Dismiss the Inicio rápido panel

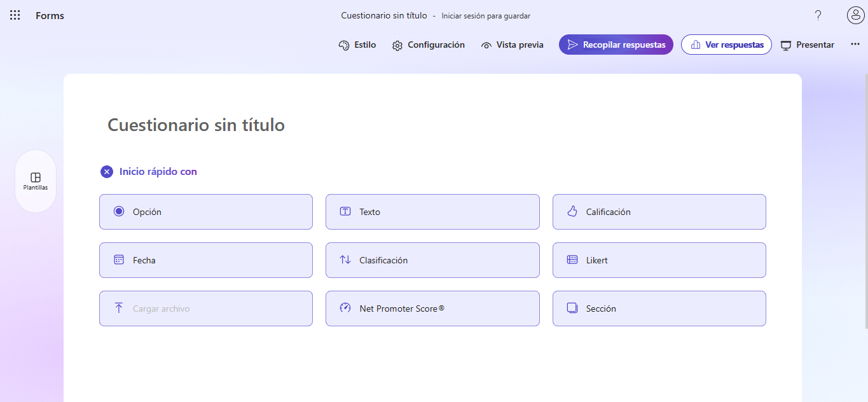click(106, 171)
